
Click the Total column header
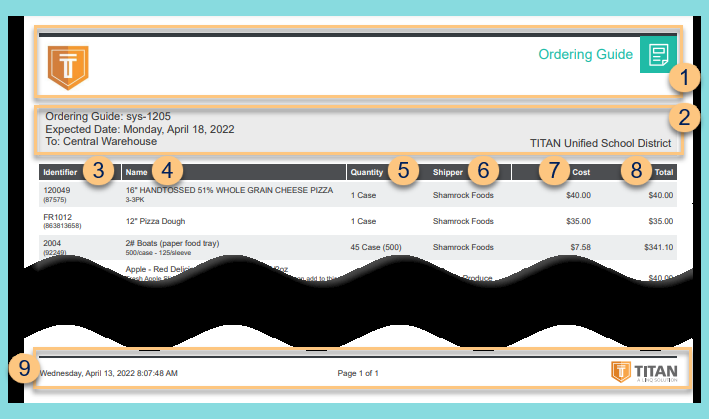tap(664, 172)
